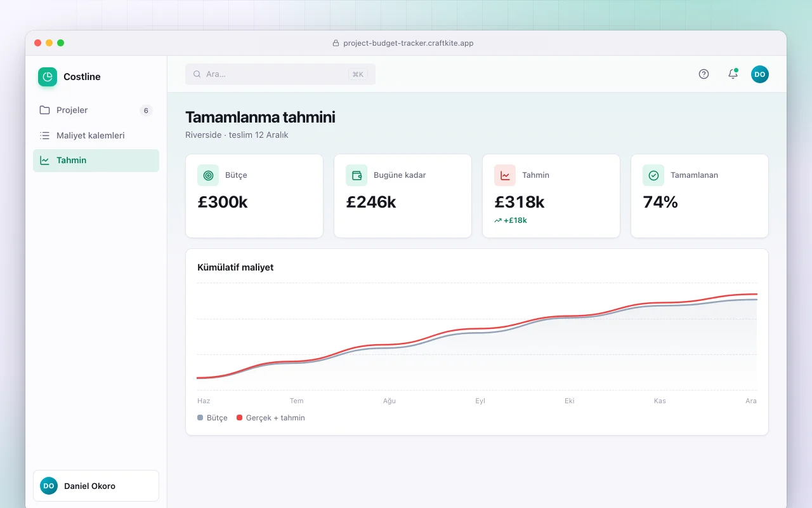Click the project-budget-tracker.craftkite.app URL
The image size is (812, 508).
[409, 43]
